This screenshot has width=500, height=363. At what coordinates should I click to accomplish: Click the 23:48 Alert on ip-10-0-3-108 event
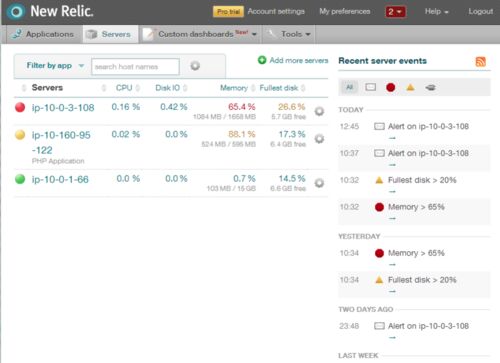click(428, 326)
